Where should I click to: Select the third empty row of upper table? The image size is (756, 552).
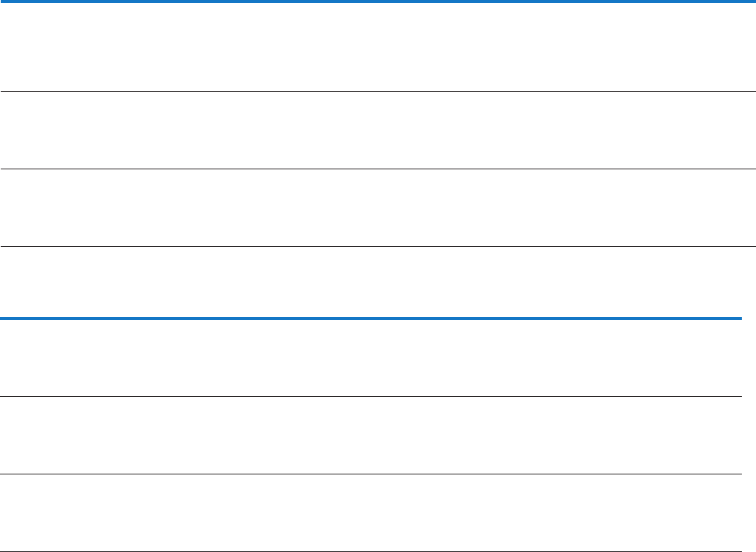378,208
